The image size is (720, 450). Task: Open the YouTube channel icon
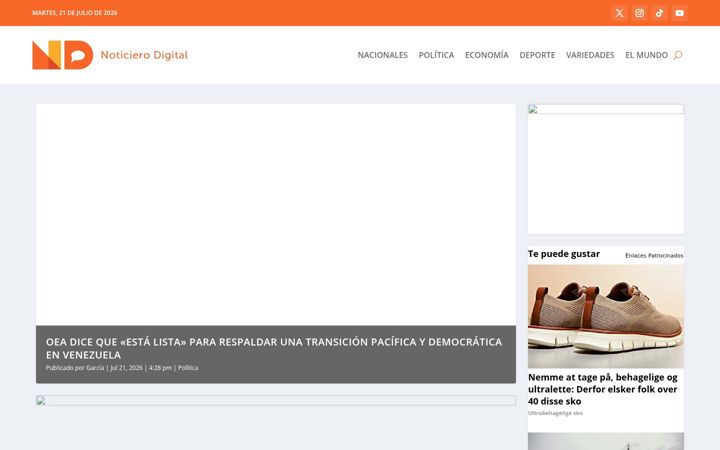pos(680,13)
